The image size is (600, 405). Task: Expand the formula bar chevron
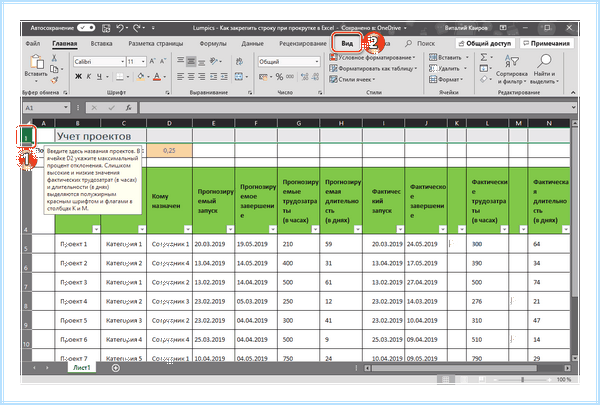click(x=573, y=108)
